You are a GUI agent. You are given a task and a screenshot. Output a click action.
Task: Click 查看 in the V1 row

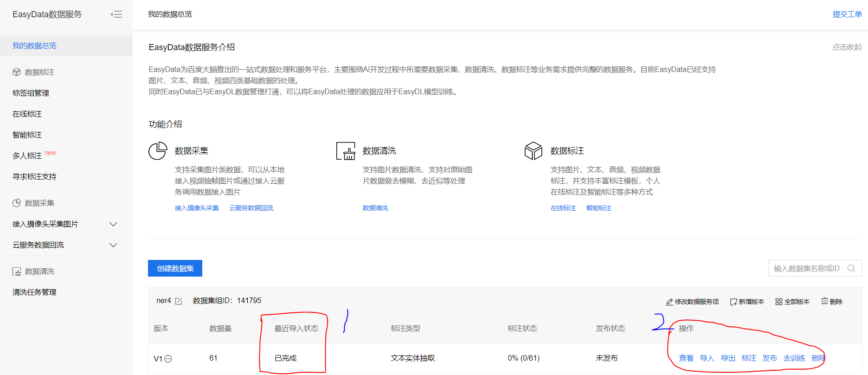click(x=686, y=358)
